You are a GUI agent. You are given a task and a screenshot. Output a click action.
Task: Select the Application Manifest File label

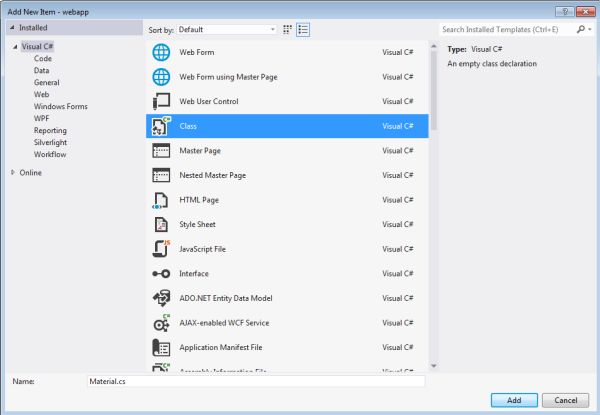click(x=221, y=347)
